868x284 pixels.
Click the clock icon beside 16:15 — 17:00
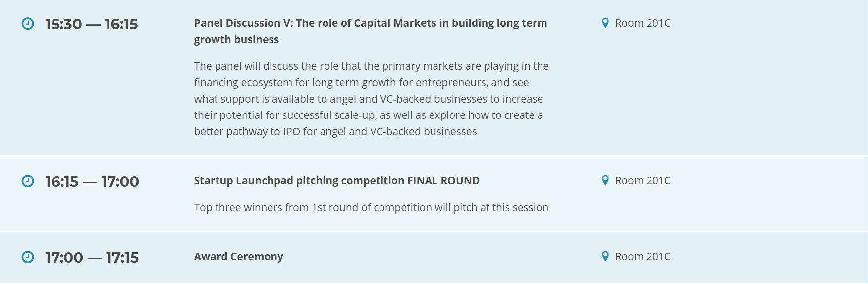click(x=28, y=181)
